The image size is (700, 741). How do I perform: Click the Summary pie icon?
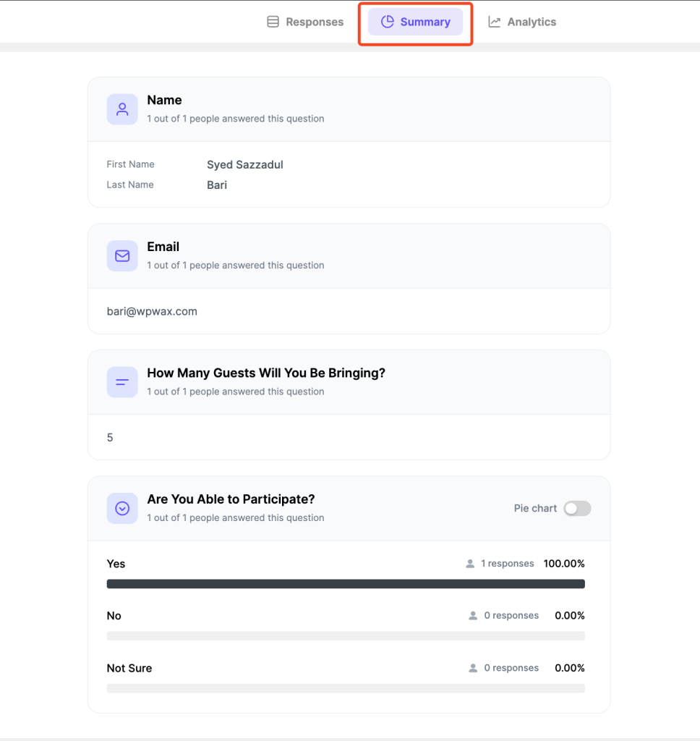pos(388,22)
